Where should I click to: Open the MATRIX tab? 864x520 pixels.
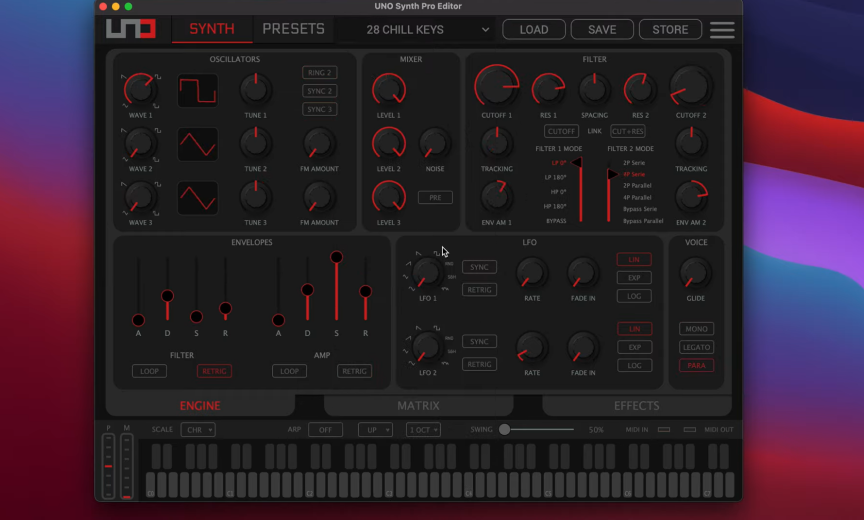tap(418, 406)
